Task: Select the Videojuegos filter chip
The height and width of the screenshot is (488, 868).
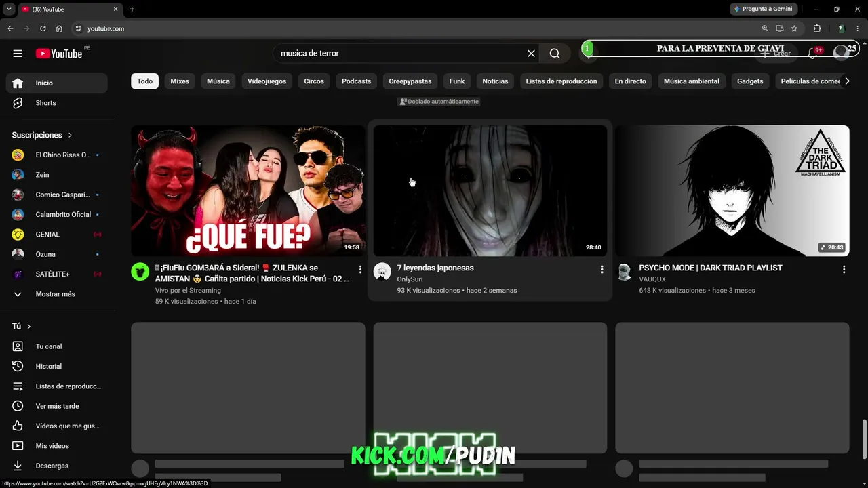Action: click(267, 81)
